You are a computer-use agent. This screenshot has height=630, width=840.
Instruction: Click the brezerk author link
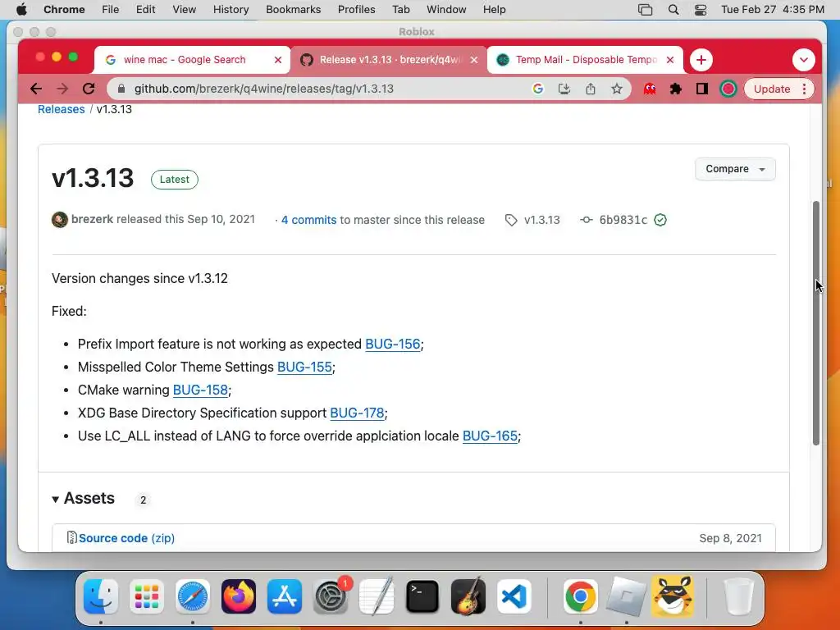(92, 219)
